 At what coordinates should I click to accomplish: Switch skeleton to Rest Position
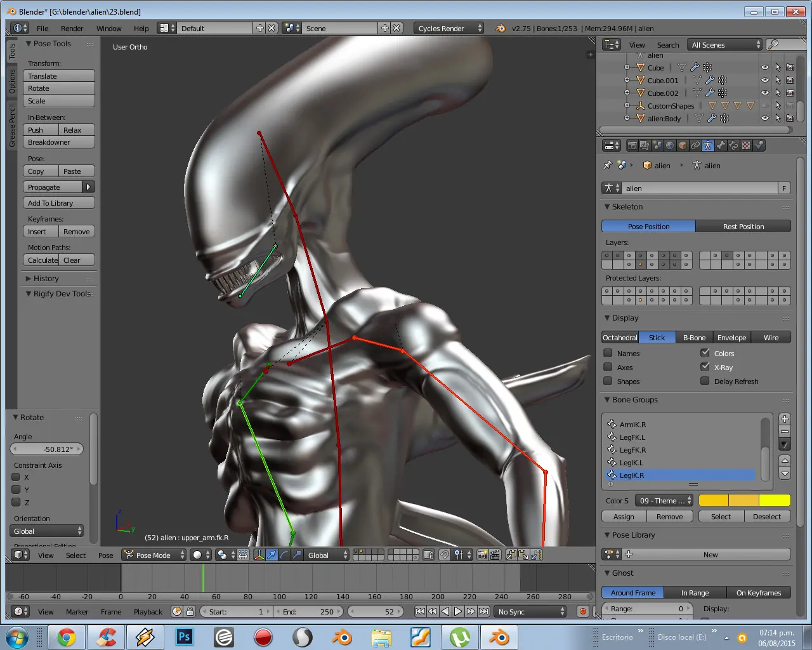[743, 226]
